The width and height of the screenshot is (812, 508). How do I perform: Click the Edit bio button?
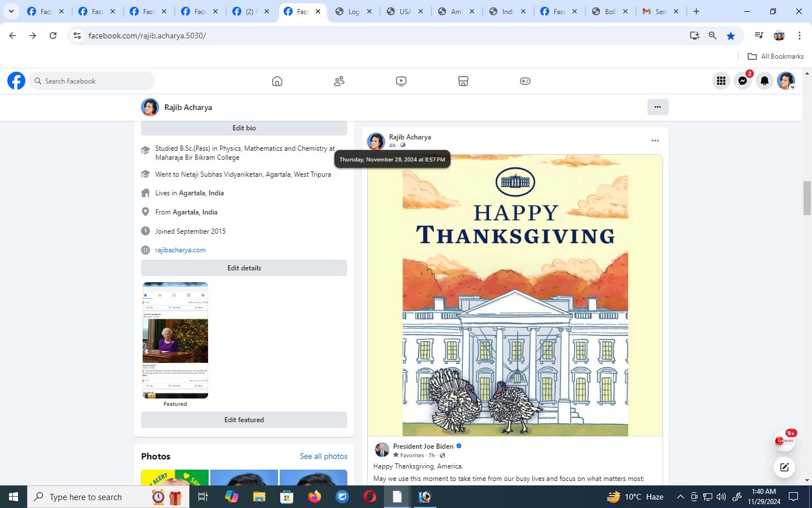tap(244, 128)
